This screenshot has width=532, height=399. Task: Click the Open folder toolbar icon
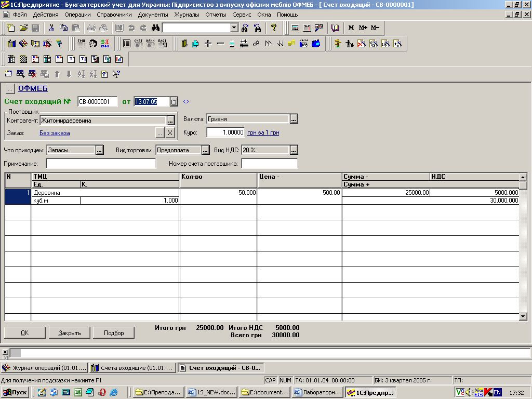click(23, 28)
